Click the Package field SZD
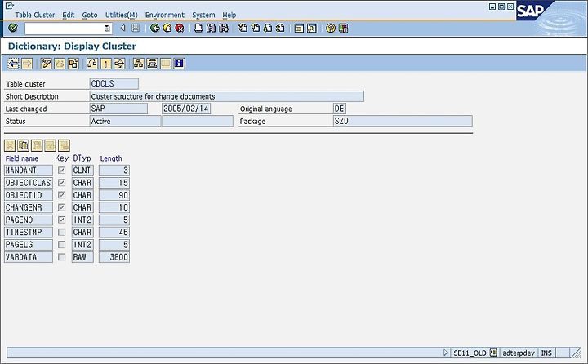 point(403,121)
